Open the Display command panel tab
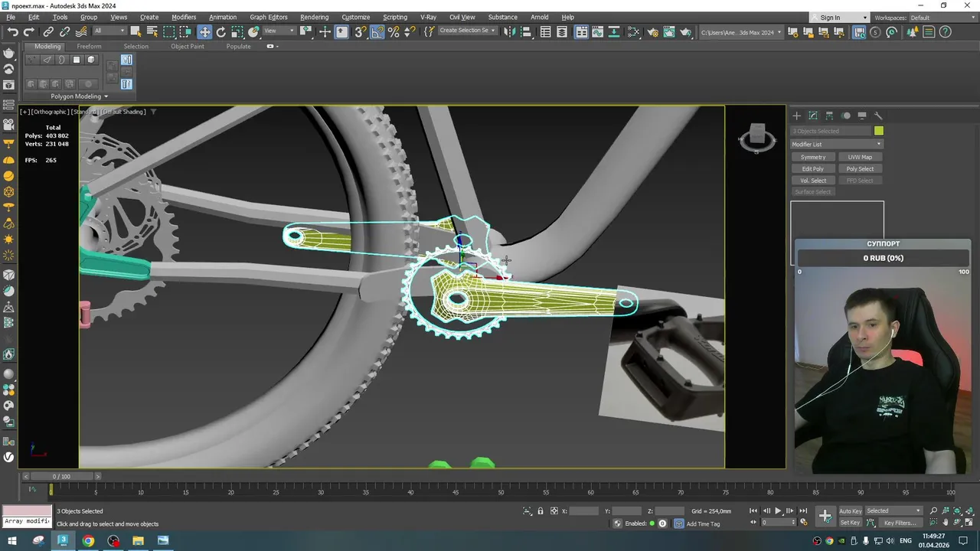This screenshot has height=551, width=980. tap(862, 116)
